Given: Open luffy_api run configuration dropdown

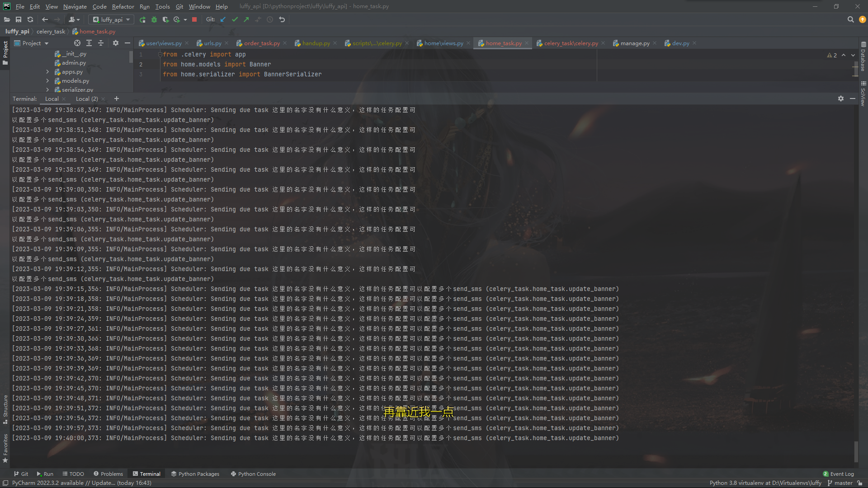Looking at the screenshot, I should click(111, 19).
